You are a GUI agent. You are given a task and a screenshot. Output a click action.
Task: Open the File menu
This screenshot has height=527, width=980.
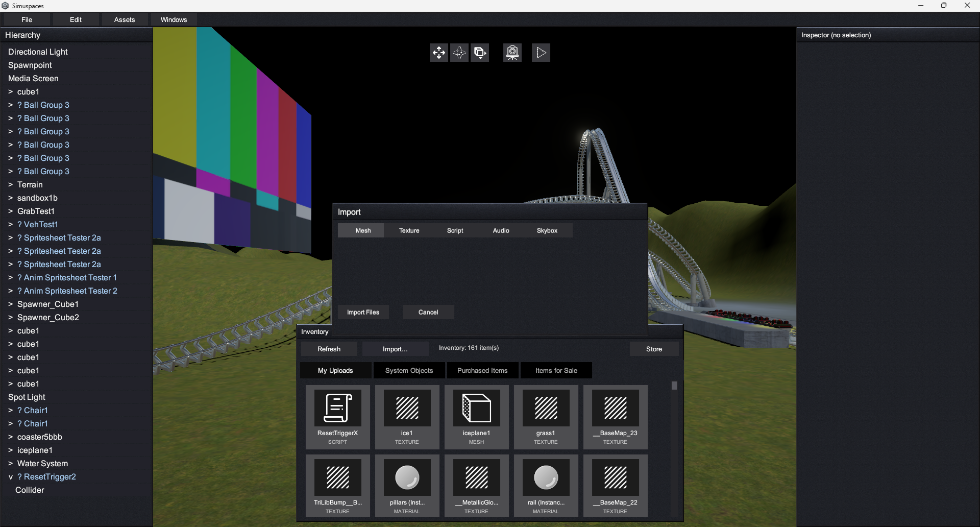coord(27,19)
